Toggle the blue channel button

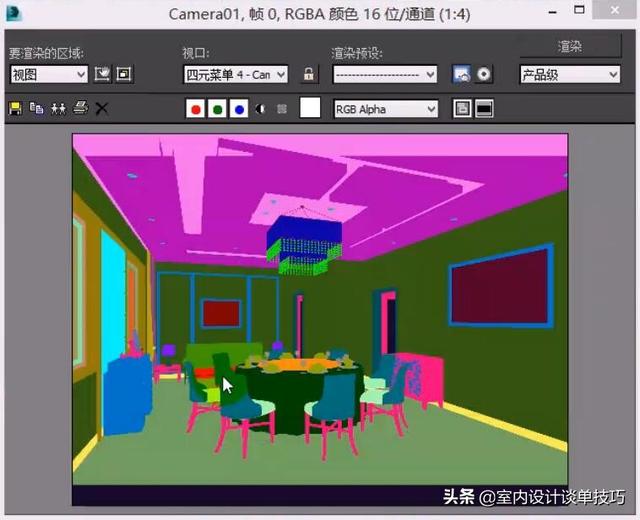coord(239,109)
